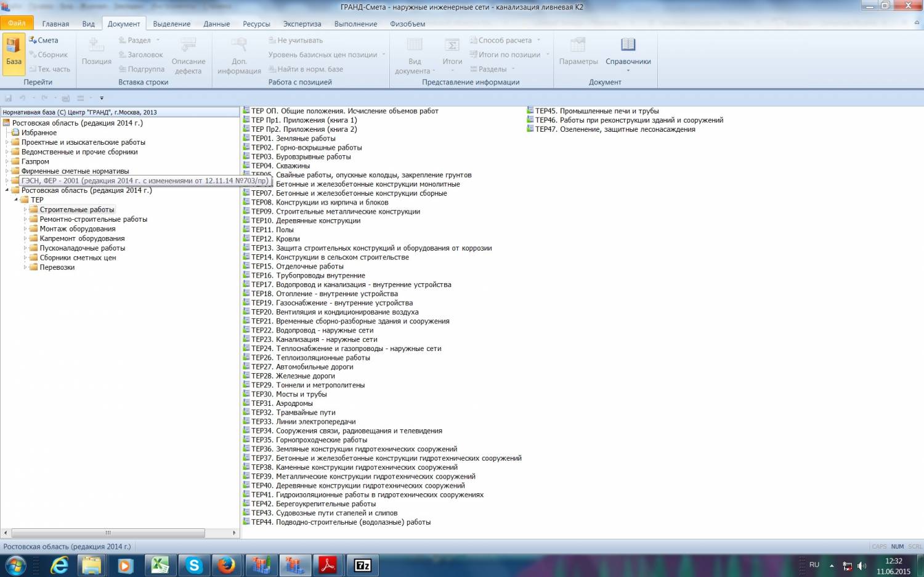Open Windows Explorer from the taskbar

92,565
